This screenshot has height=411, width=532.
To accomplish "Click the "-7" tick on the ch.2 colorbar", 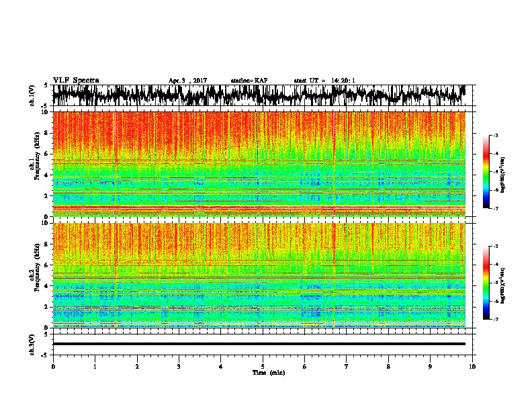I will pos(495,319).
